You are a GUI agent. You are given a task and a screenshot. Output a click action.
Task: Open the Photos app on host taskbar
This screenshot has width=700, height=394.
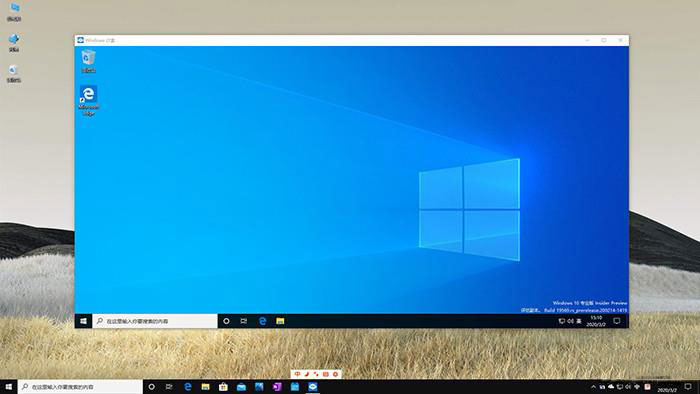(x=259, y=387)
